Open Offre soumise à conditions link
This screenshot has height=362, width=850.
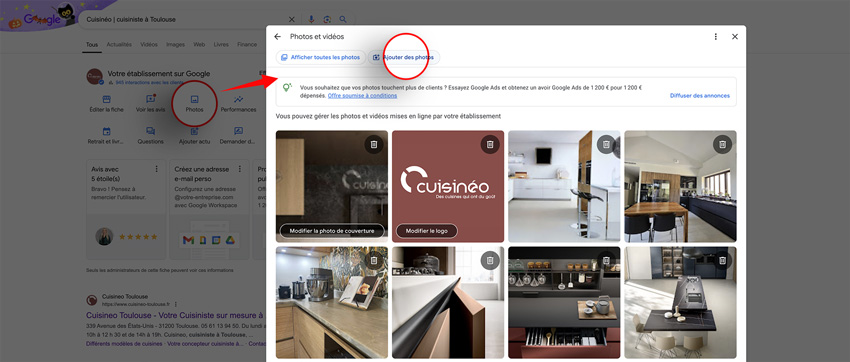(362, 96)
